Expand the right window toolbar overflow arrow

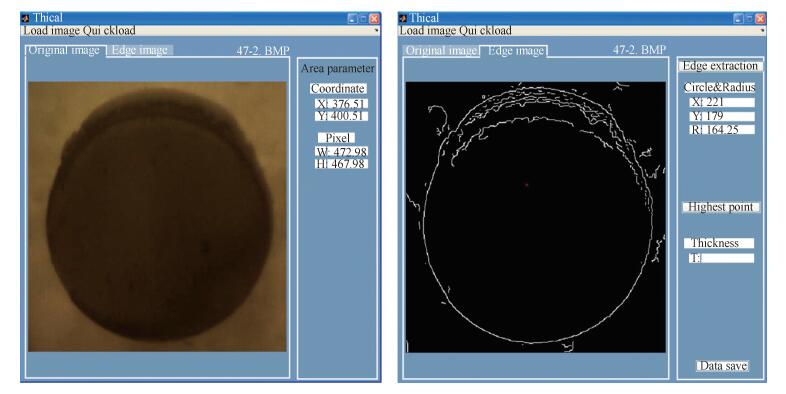click(x=762, y=31)
